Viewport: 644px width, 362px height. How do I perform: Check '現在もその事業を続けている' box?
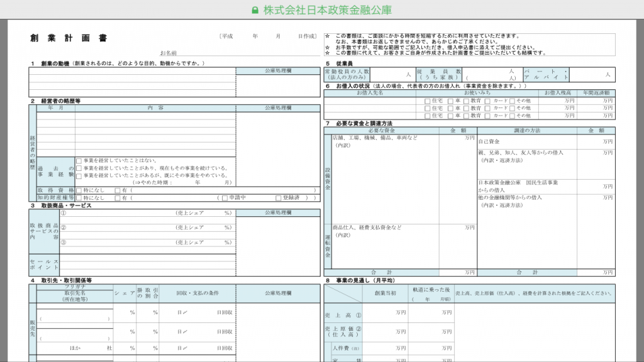pos(79,168)
